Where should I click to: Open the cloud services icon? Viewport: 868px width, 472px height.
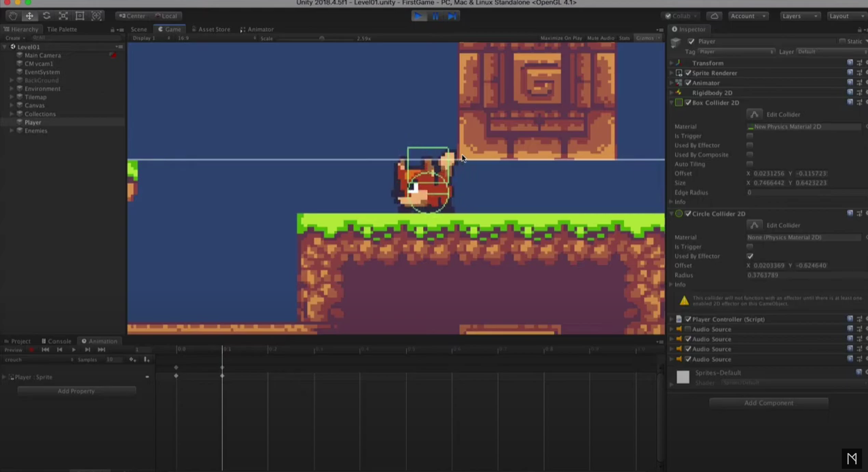pyautogui.click(x=714, y=16)
